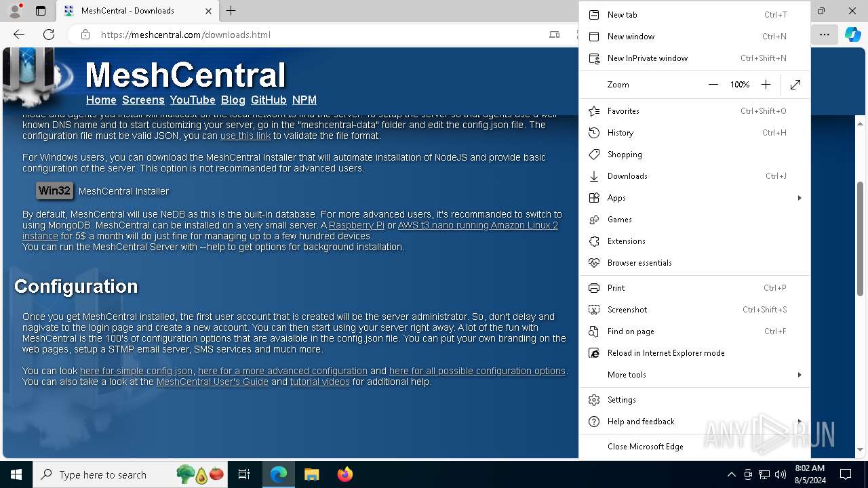Expand Help and feedback submenu
The height and width of the screenshot is (488, 868).
point(694,421)
